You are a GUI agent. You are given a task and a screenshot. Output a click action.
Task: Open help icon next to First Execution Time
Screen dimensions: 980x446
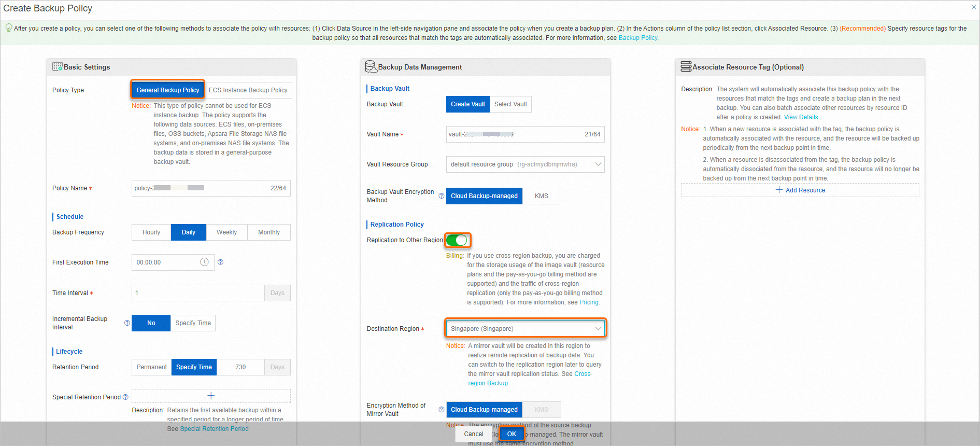click(x=220, y=262)
